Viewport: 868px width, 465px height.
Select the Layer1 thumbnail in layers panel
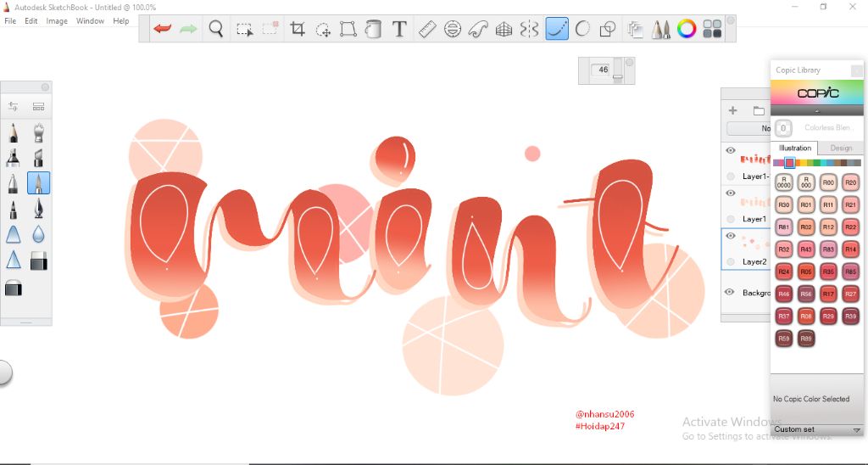(755, 202)
